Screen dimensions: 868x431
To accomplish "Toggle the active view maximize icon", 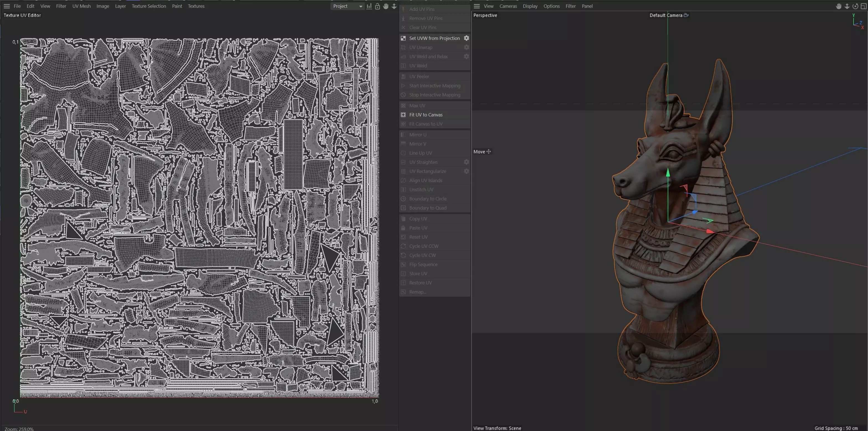I will pyautogui.click(x=863, y=6).
